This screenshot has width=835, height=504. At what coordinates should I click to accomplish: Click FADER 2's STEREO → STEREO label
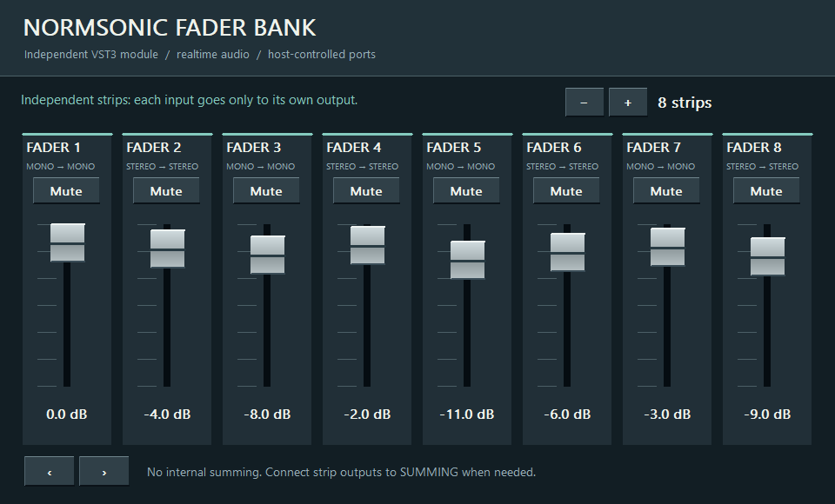[163, 167]
